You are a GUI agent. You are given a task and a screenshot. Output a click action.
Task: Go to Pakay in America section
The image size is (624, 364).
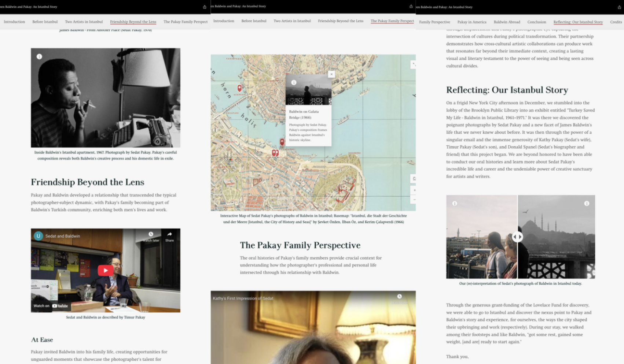pyautogui.click(x=472, y=22)
